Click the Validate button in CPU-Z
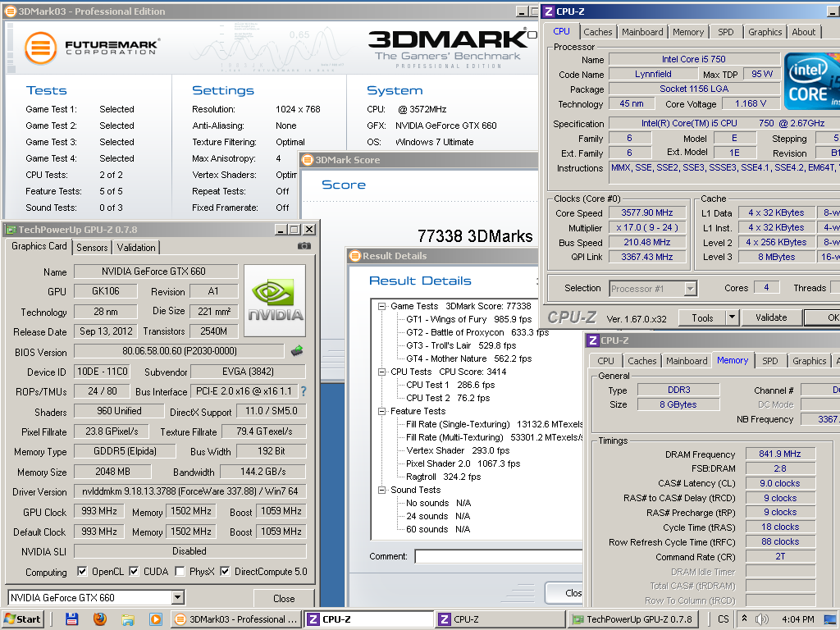 [771, 317]
